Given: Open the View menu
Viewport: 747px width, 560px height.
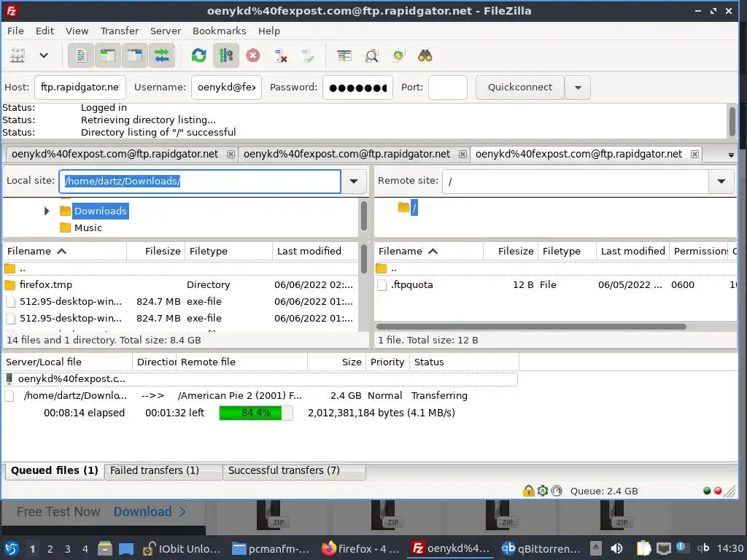Looking at the screenshot, I should (77, 31).
